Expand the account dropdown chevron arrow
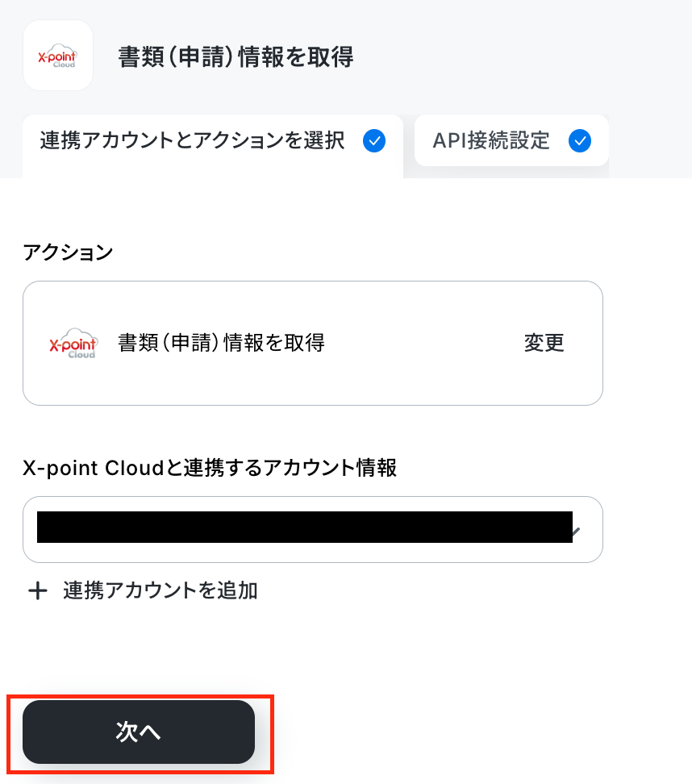Viewport: 692px width, 784px height. pos(577,531)
